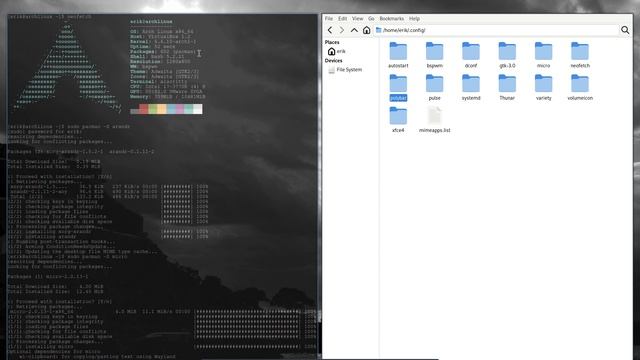Select the mimeapps.list file
The image size is (640, 360).
tap(434, 120)
